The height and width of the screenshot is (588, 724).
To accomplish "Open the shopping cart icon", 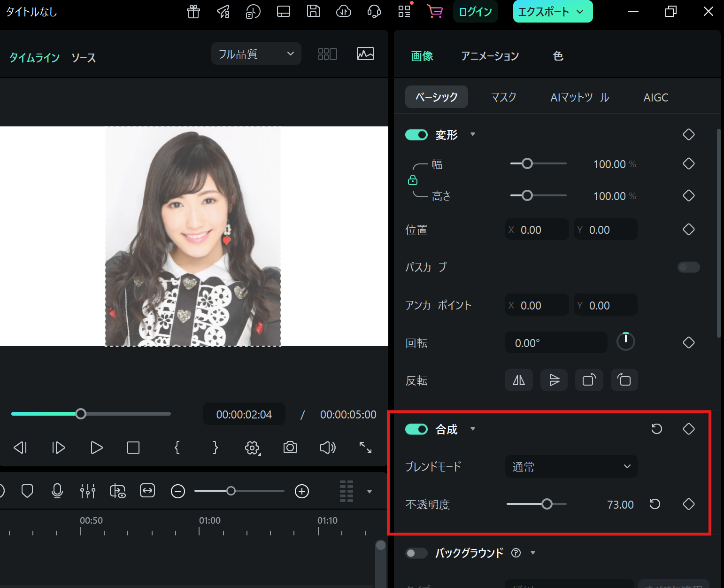I will pos(435,11).
